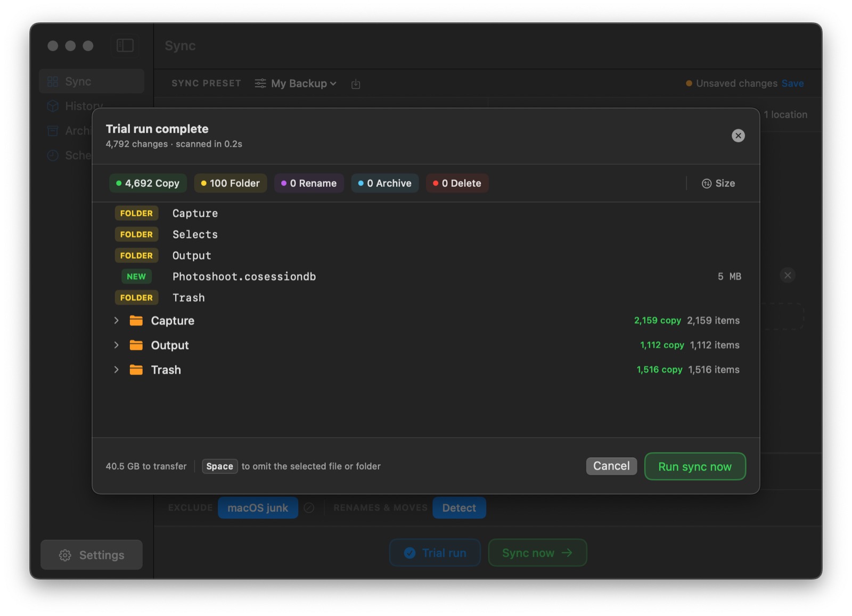
Task: Click the export preset icon
Action: (356, 84)
